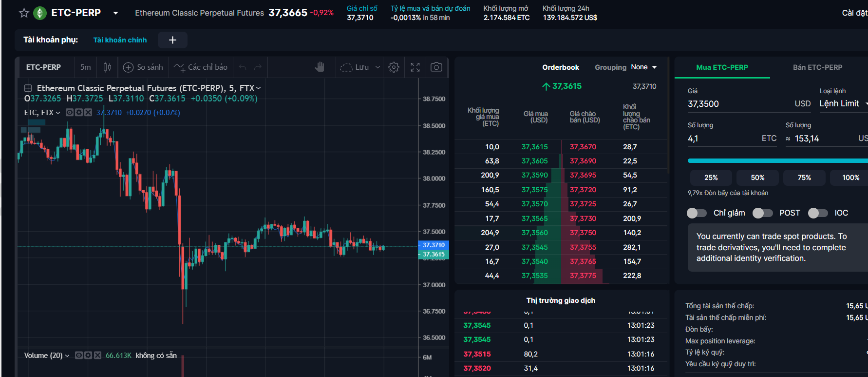Expand the Lưu save layout dropdown arrow
Image resolution: width=868 pixels, height=377 pixels.
377,67
